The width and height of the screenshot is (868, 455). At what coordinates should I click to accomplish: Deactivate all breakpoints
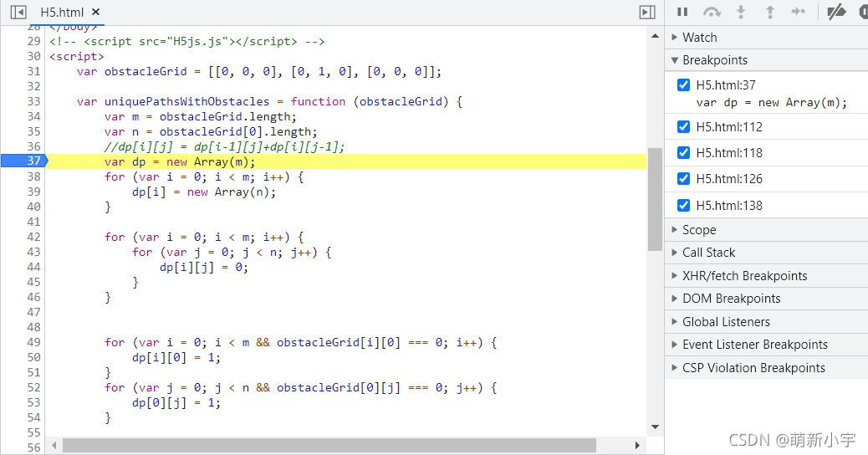[836, 12]
